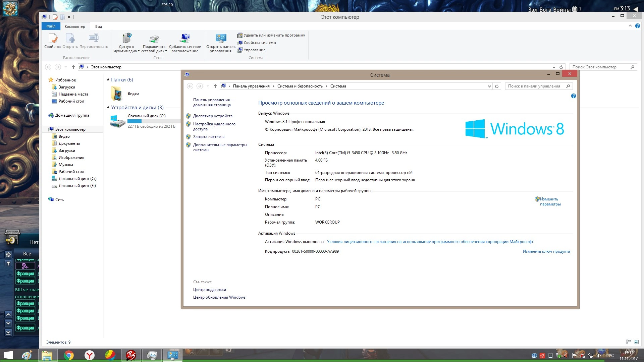Viewport: 644px width, 362px height.
Task: Open the media access ribbon button
Action: [126, 43]
